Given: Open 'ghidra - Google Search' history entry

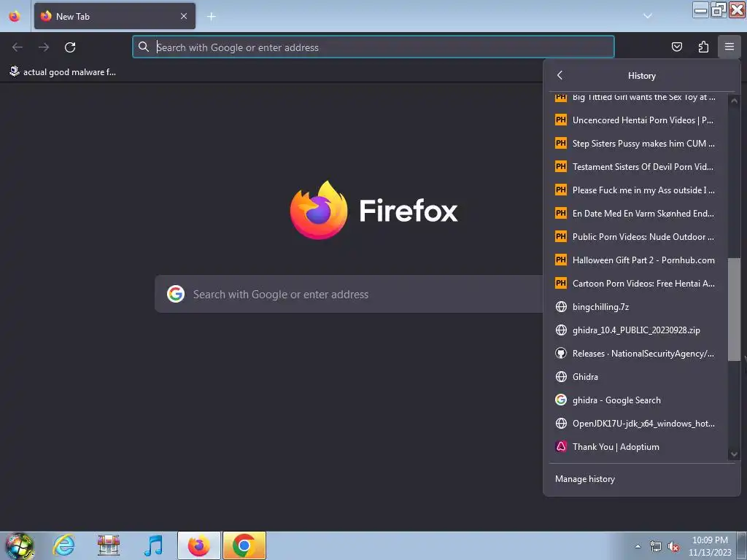Looking at the screenshot, I should coord(638,400).
